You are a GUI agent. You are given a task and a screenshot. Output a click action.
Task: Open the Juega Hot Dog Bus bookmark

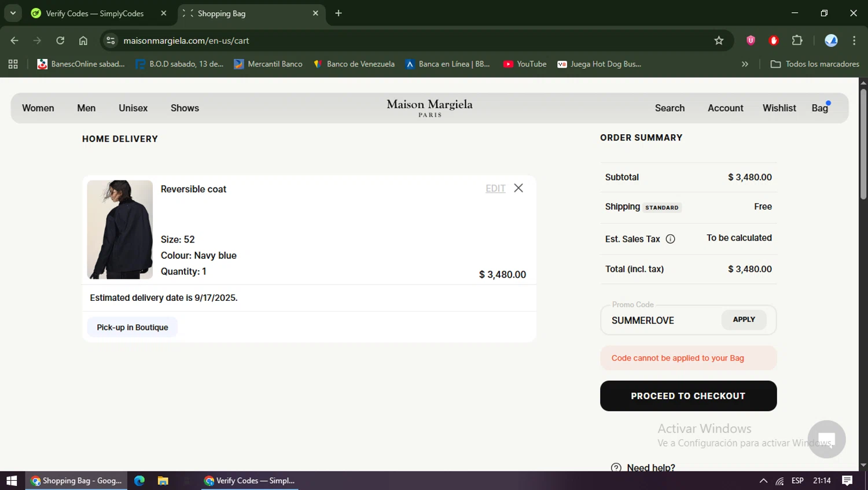point(599,64)
